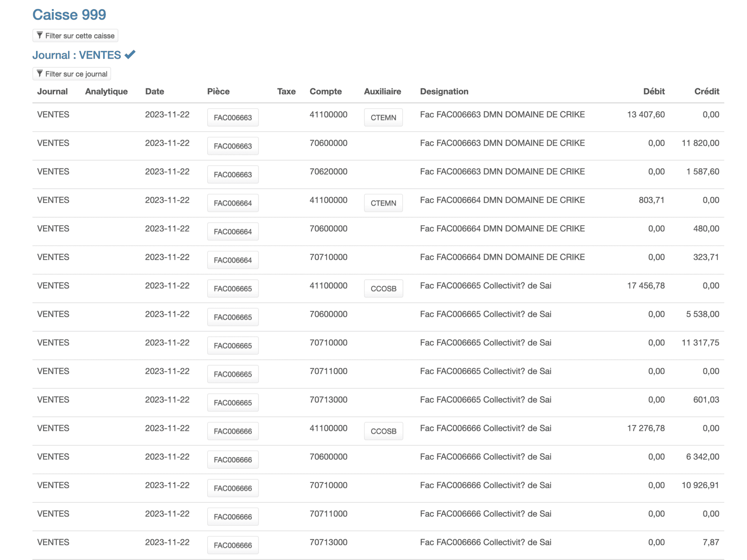The height and width of the screenshot is (560, 747).
Task: Click the 'Pièce' column header
Action: 218,92
